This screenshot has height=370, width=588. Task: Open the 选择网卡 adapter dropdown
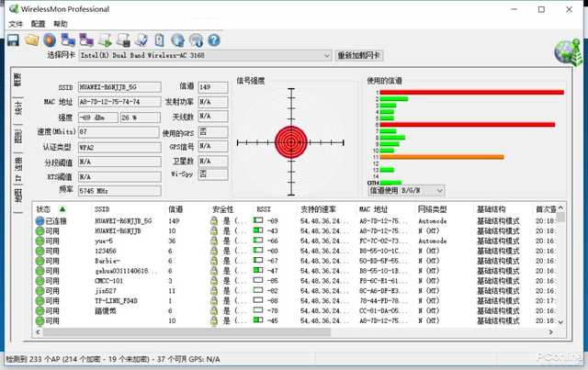click(205, 55)
